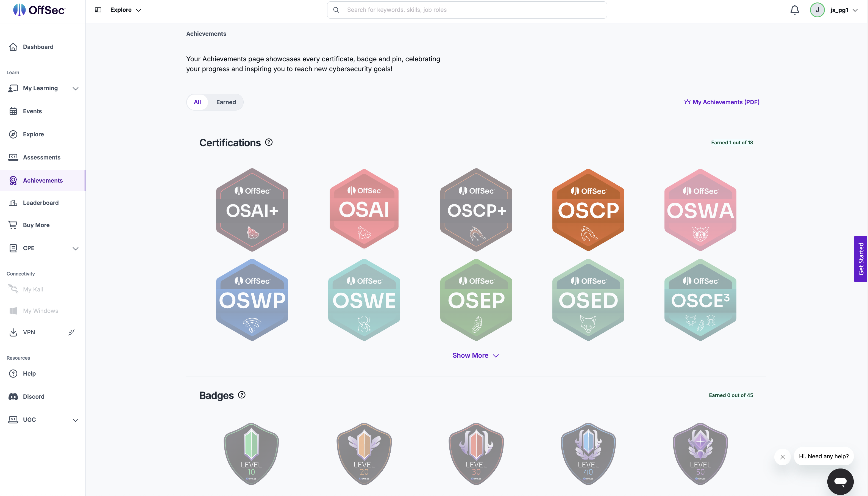Click the search magnifier icon

coord(336,10)
